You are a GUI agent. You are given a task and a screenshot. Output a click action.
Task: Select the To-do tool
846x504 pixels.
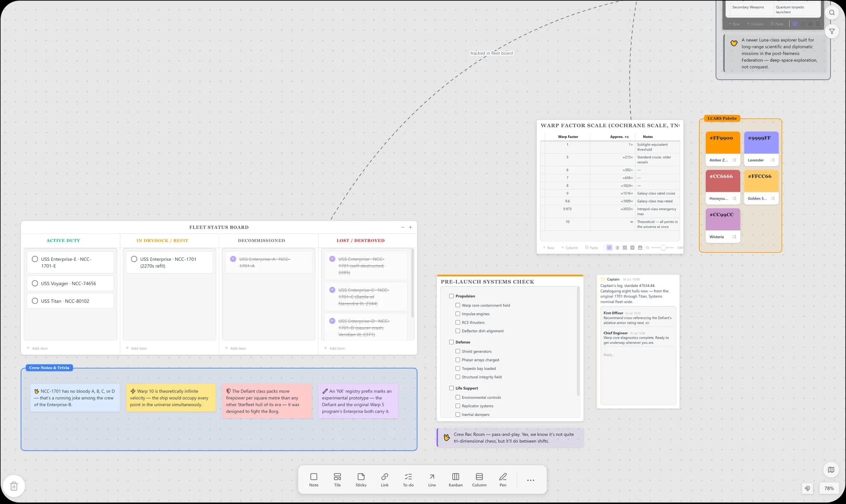coord(408,480)
